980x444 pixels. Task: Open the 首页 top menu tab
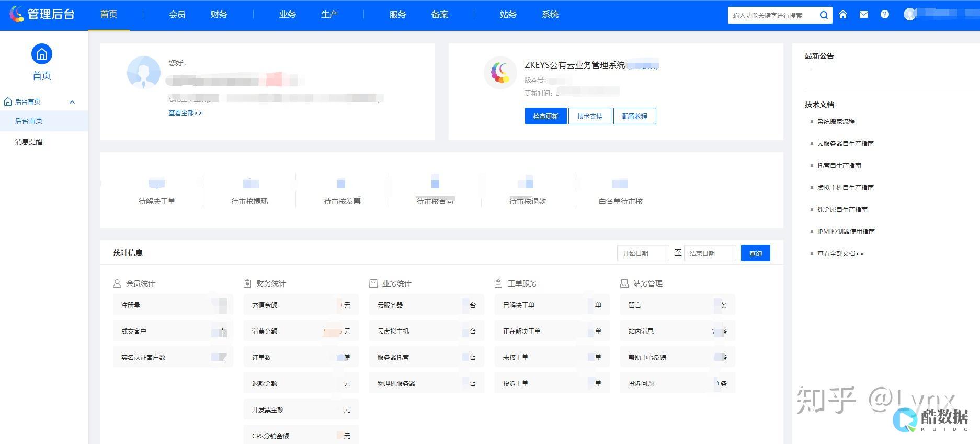109,15
